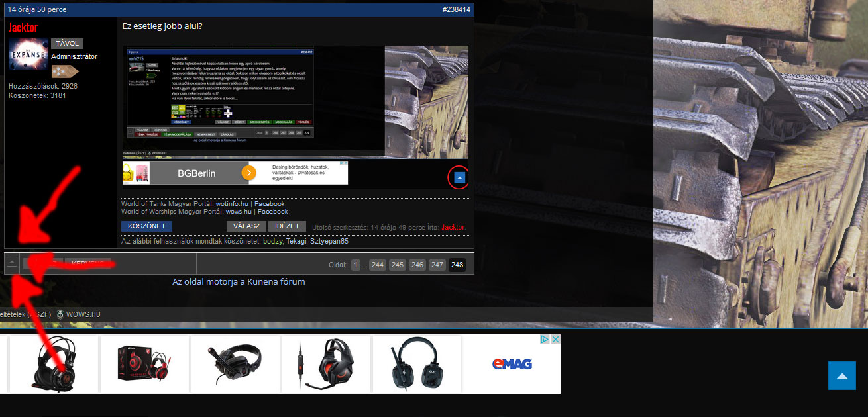
Task: Open Jacktor's Expanse avatar image
Action: [28, 54]
